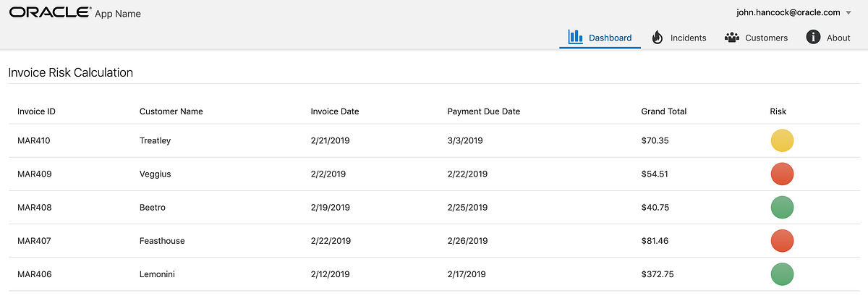Click yellow risk indicator for MAR410
Image resolution: width=868 pixels, height=301 pixels.
(x=782, y=140)
